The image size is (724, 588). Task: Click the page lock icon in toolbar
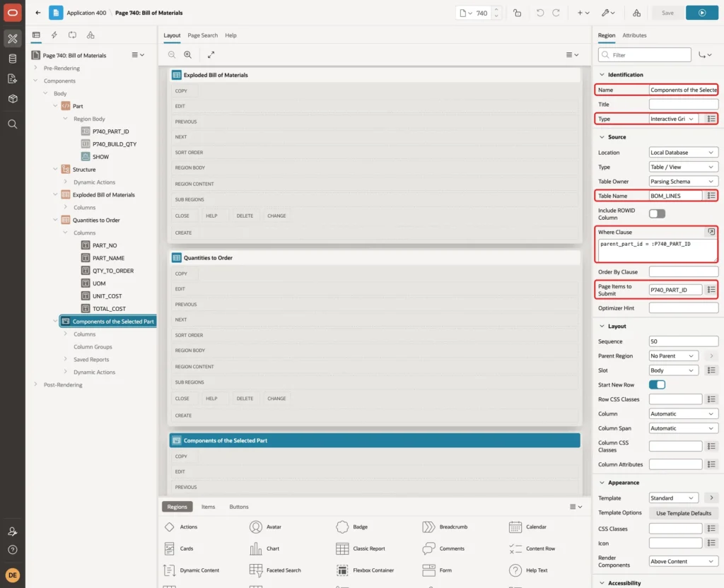[x=517, y=13]
